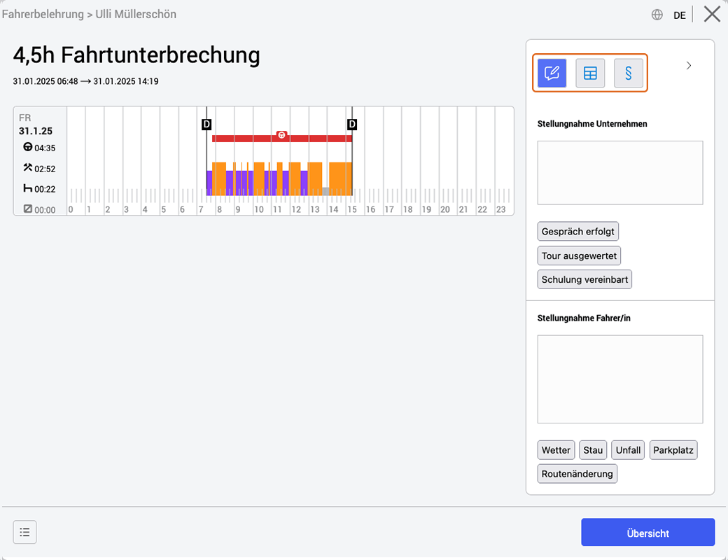Select the first D marker on timeline
The width and height of the screenshot is (728, 560).
[x=206, y=125]
